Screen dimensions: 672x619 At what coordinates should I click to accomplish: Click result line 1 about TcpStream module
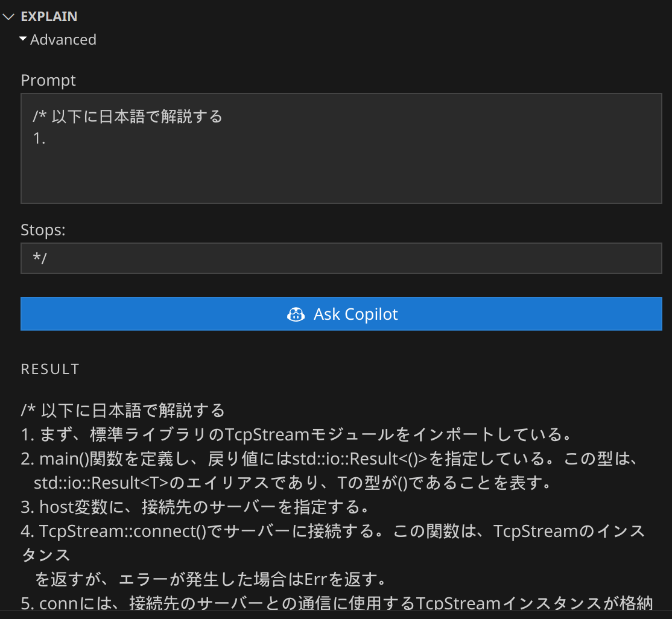click(297, 434)
